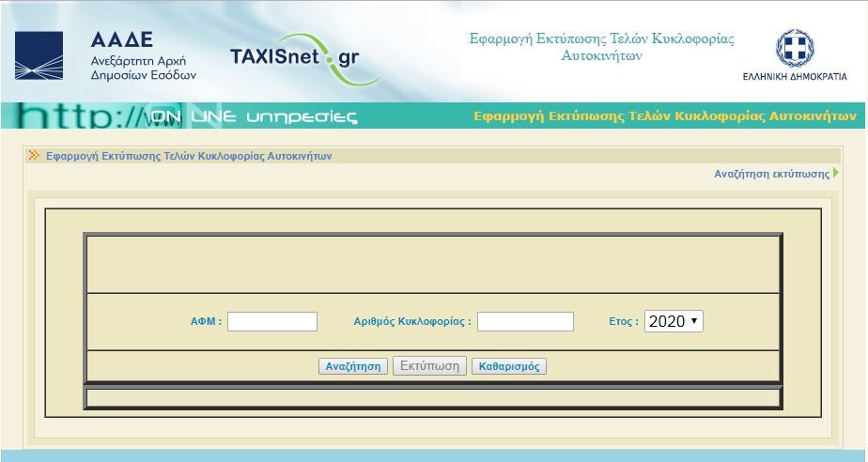This screenshot has height=462, width=868.
Task: Click the teal header title Εφαρμογή Εκτύπωσης Τελών Κυκλοφορίας Αυτοκινήτων
Action: pyautogui.click(x=602, y=47)
